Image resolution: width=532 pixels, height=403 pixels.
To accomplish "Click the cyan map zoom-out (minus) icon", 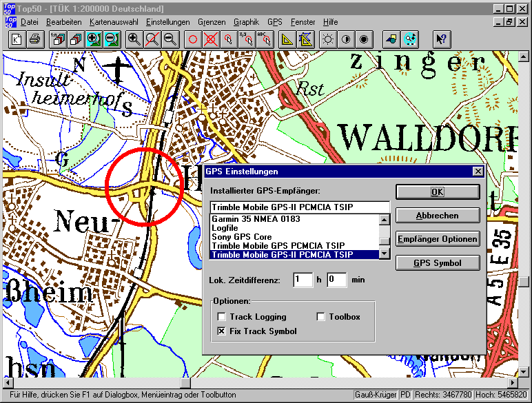I will coord(112,40).
